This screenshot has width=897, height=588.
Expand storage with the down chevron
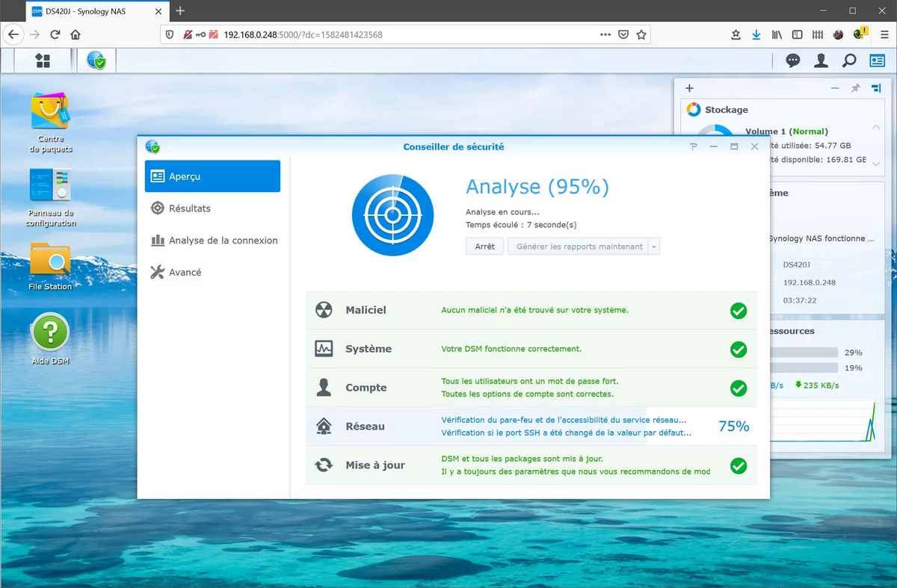877,163
